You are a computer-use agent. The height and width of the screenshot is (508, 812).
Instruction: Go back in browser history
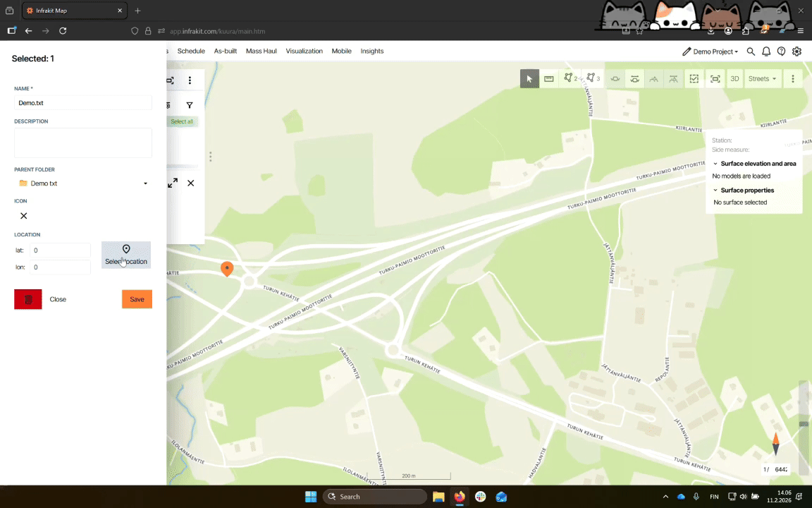point(28,31)
